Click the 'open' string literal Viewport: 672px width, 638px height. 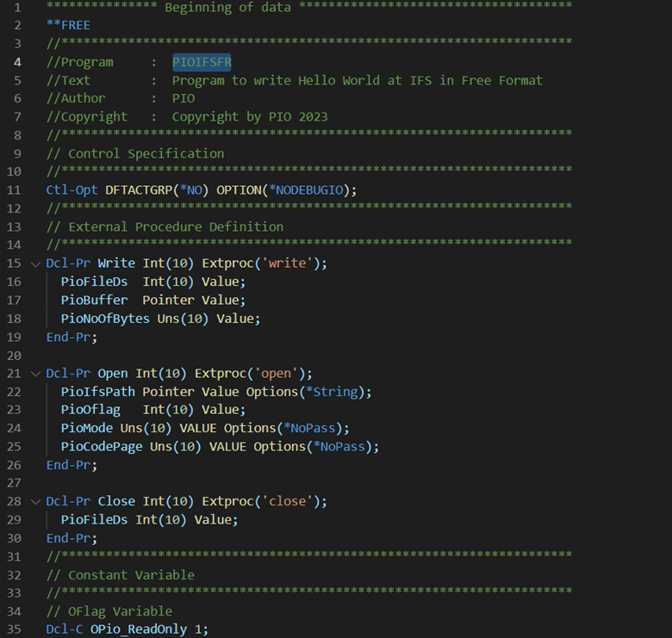point(276,374)
